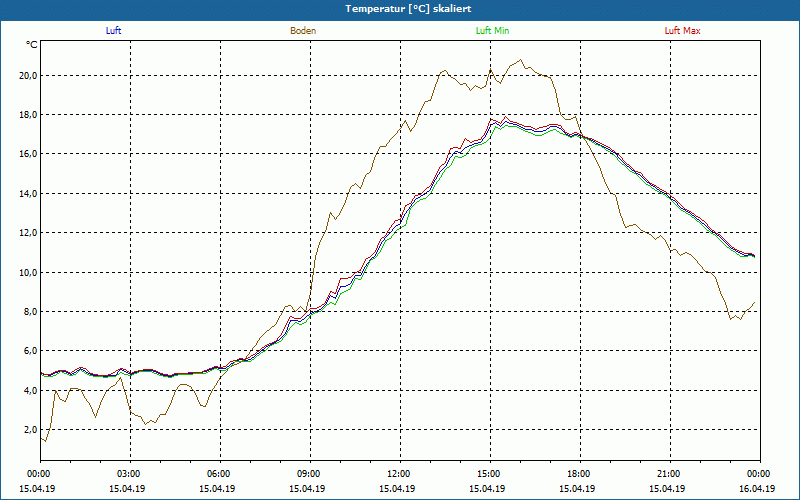800x500 pixels.
Task: Click the 20,0 y-axis value
Action: pyautogui.click(x=29, y=76)
